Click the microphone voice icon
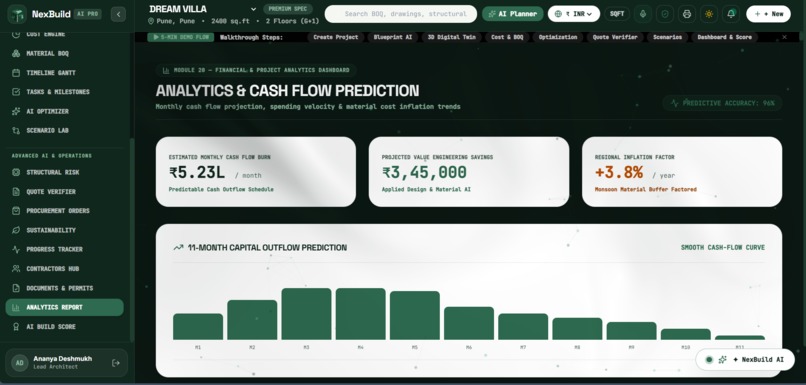This screenshot has width=806, height=385. (x=643, y=14)
